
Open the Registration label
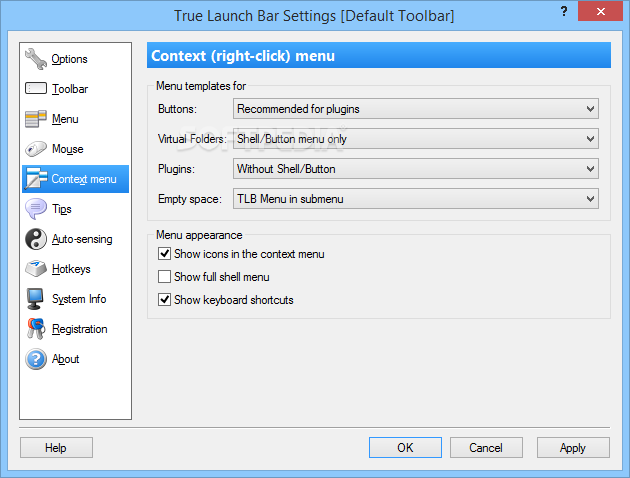pyautogui.click(x=80, y=329)
